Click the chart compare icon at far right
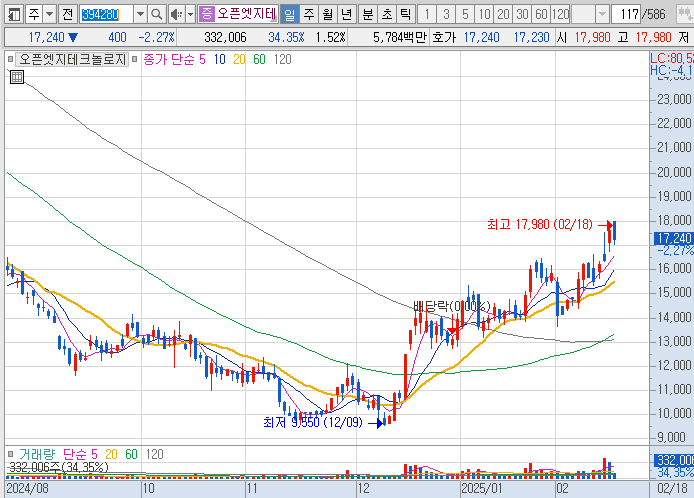Screen dimensions: 694x498 pyautogui.click(x=685, y=15)
